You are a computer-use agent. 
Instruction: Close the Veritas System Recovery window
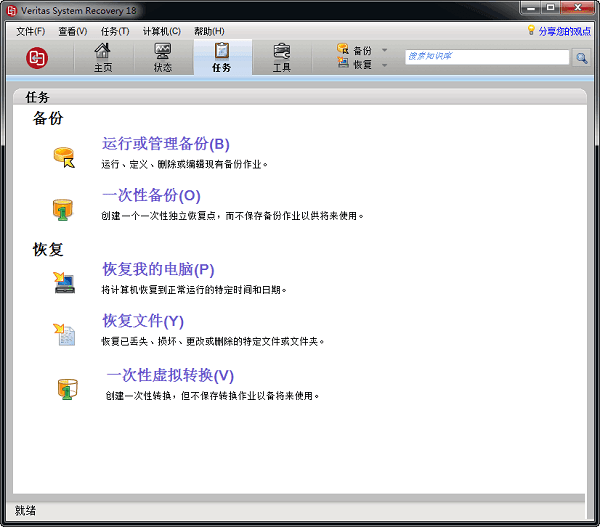(x=578, y=8)
